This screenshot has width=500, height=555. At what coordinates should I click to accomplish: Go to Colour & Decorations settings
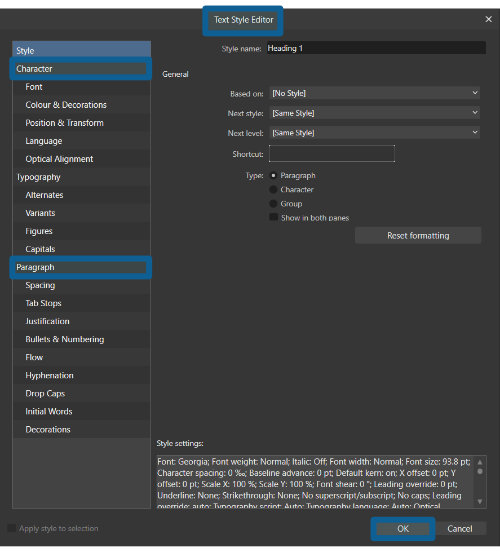click(x=81, y=105)
